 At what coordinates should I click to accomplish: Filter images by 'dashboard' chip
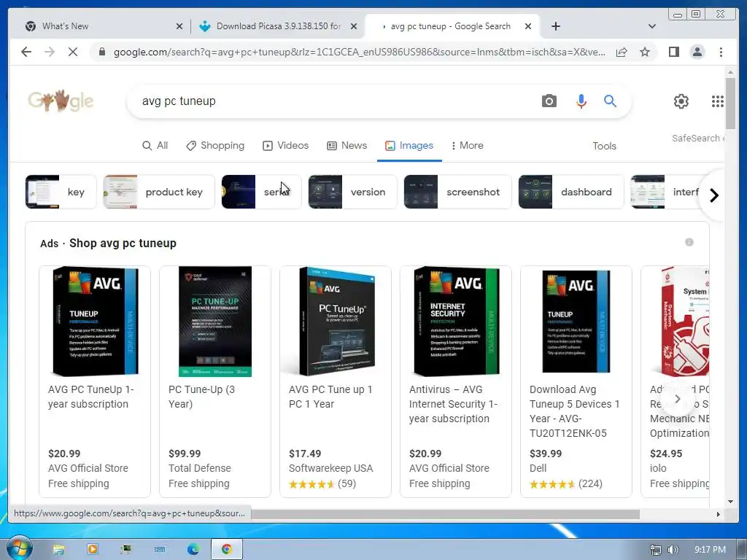pyautogui.click(x=571, y=192)
